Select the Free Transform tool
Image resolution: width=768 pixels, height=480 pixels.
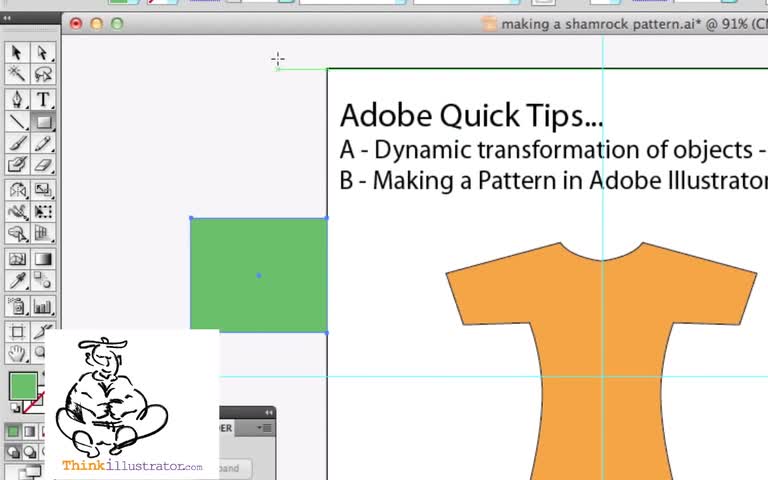(43, 212)
